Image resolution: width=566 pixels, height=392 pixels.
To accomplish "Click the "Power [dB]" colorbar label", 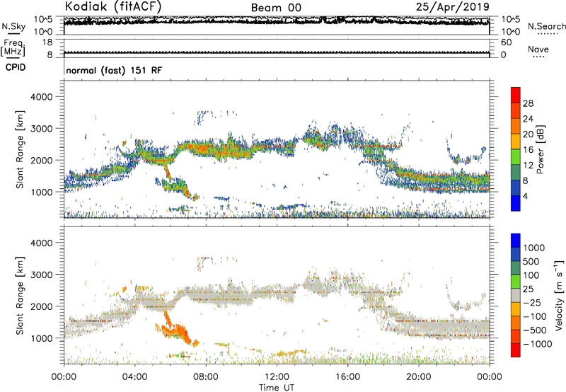I will (540, 149).
